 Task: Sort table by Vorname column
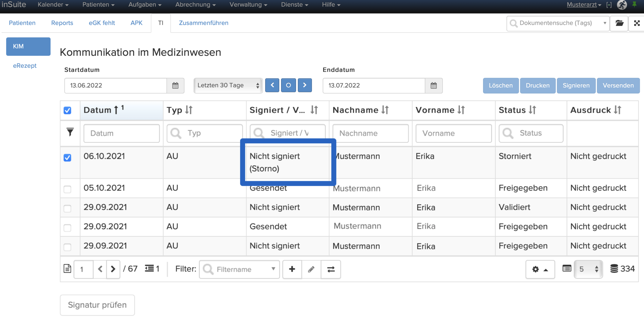[461, 110]
